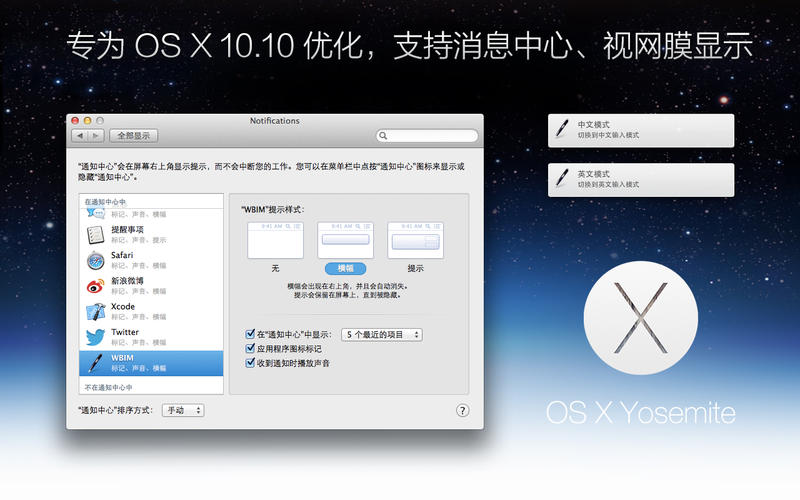
Task: Click the 全部显示 button
Action: click(x=134, y=136)
